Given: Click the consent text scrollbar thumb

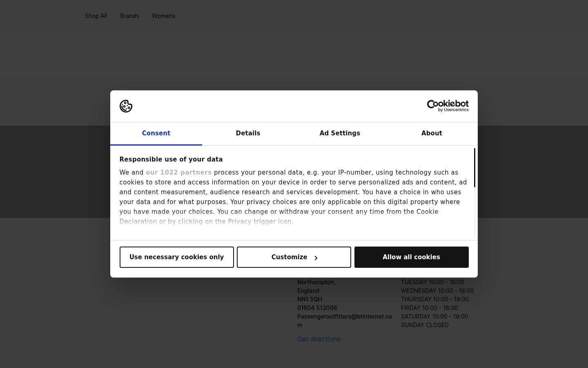Looking at the screenshot, I should [474, 168].
